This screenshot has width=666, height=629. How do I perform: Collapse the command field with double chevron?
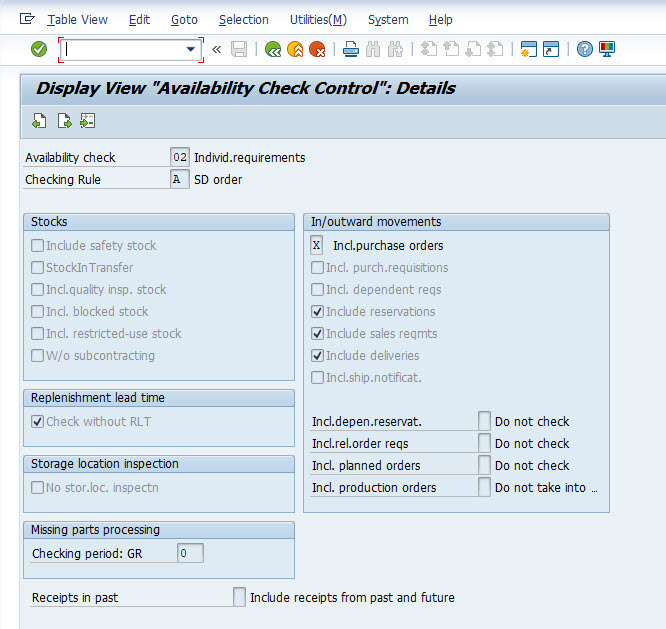[217, 49]
